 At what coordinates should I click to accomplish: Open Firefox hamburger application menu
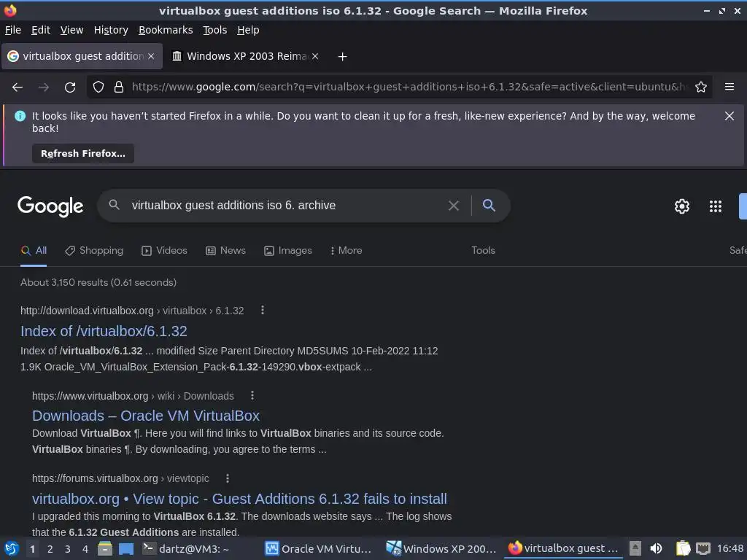coord(729,87)
